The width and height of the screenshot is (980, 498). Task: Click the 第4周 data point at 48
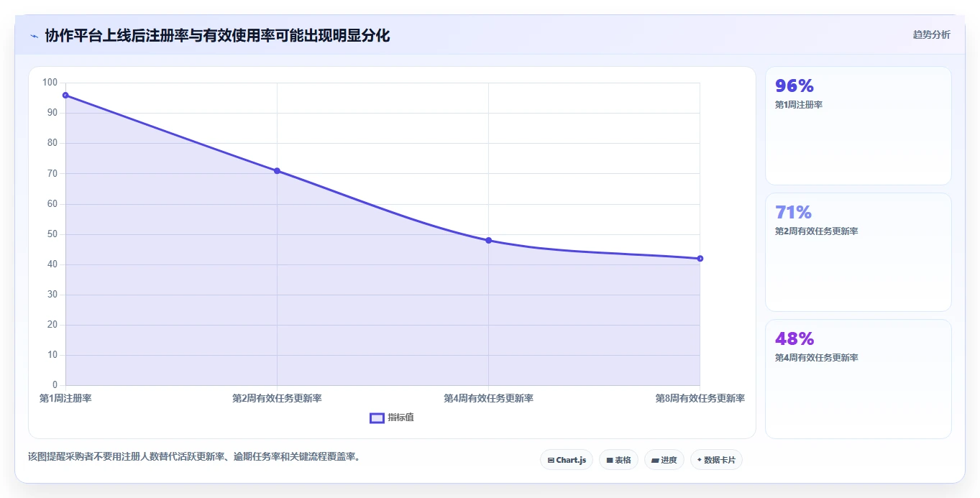488,240
